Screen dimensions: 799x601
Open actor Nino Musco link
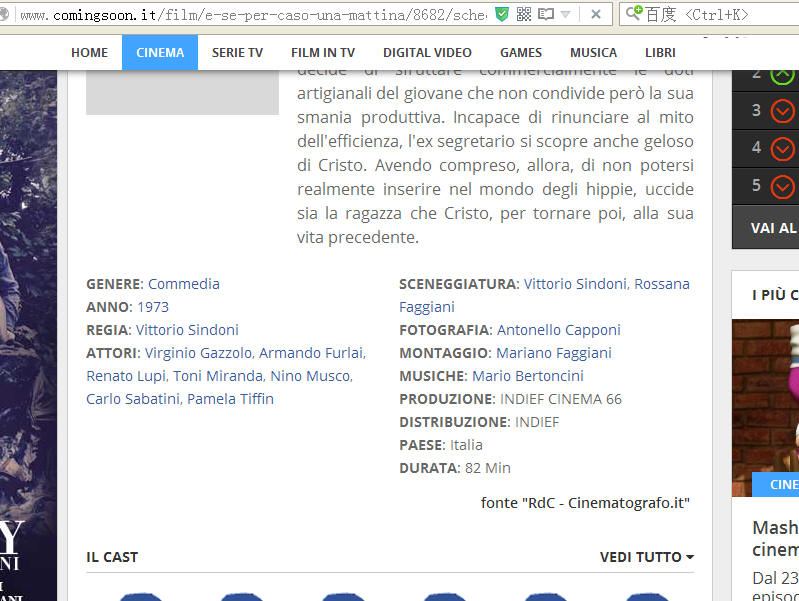pyautogui.click(x=311, y=376)
